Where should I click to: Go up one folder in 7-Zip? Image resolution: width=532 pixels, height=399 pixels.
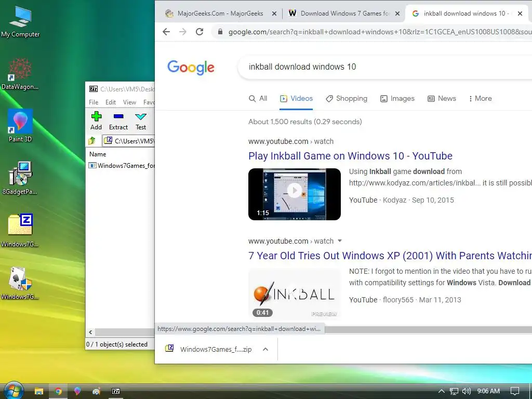(x=92, y=140)
